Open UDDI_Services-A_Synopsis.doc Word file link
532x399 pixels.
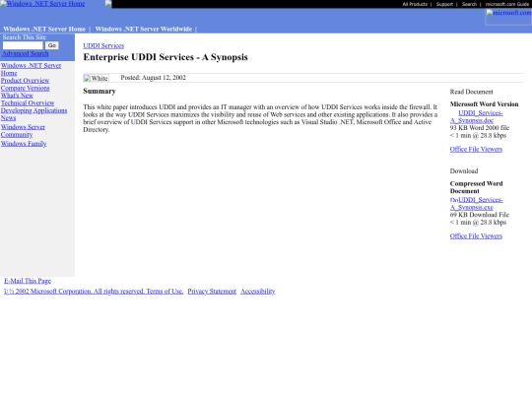477,116
